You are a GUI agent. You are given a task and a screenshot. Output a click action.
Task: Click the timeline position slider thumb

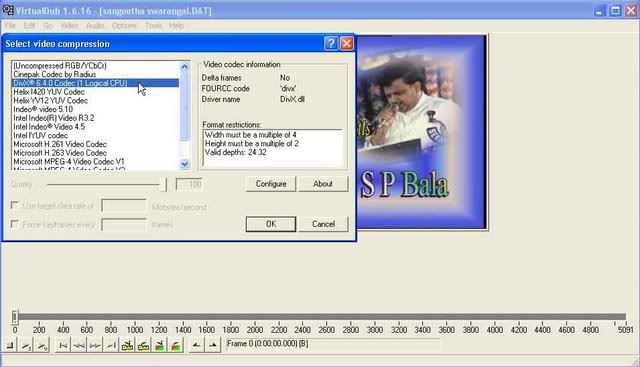15,317
